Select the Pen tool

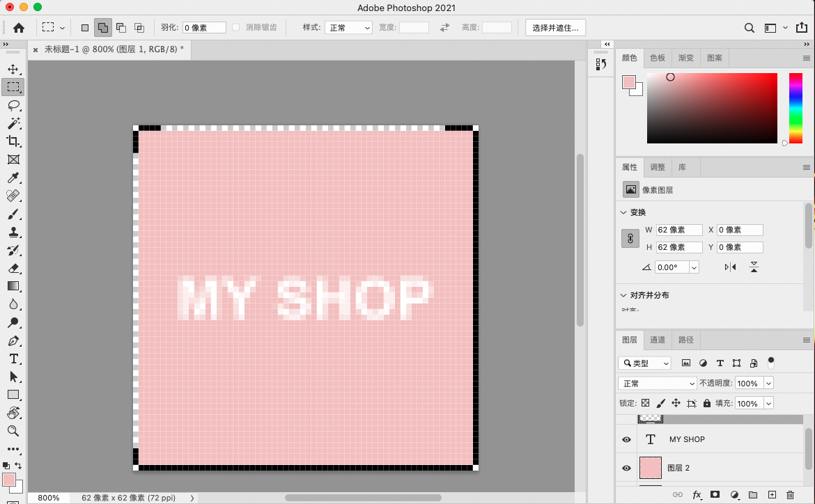pos(13,341)
